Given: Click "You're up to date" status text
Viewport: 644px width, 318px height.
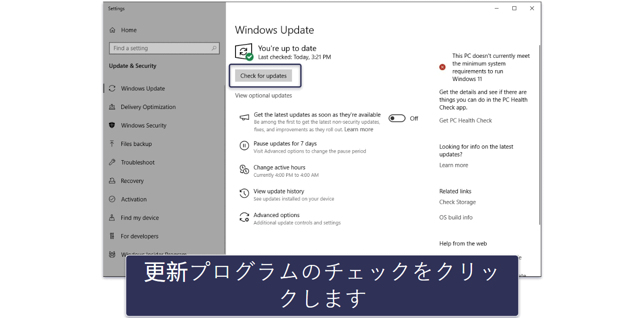Looking at the screenshot, I should pos(287,48).
